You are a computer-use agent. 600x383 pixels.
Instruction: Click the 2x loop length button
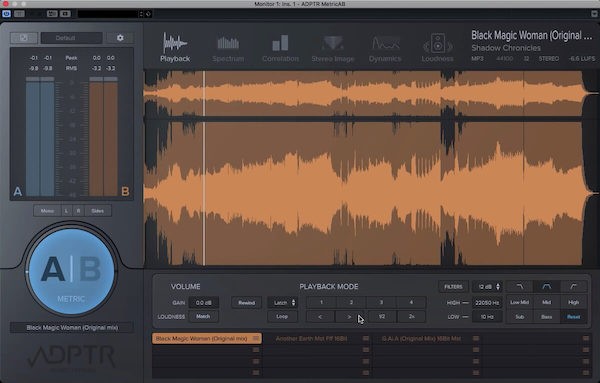[411, 316]
